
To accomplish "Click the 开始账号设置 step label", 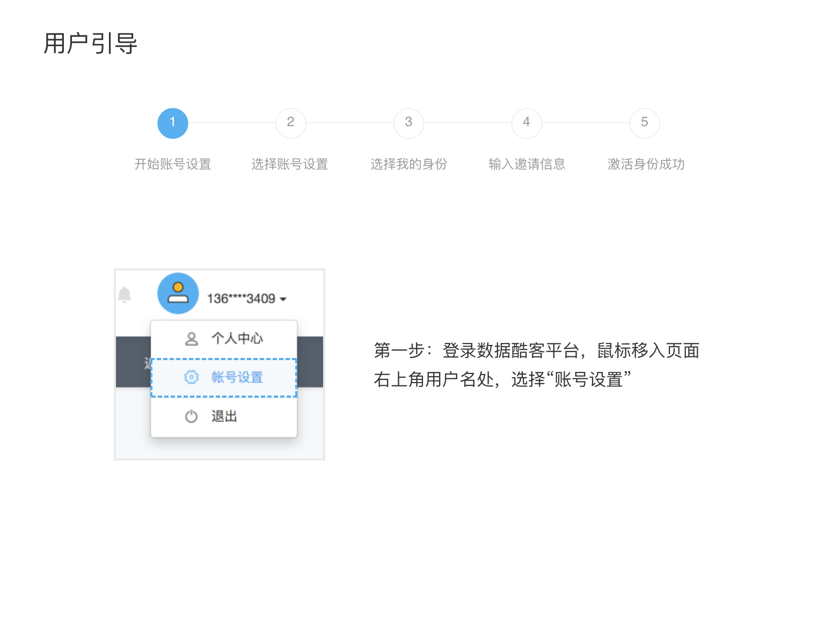I will (x=172, y=164).
